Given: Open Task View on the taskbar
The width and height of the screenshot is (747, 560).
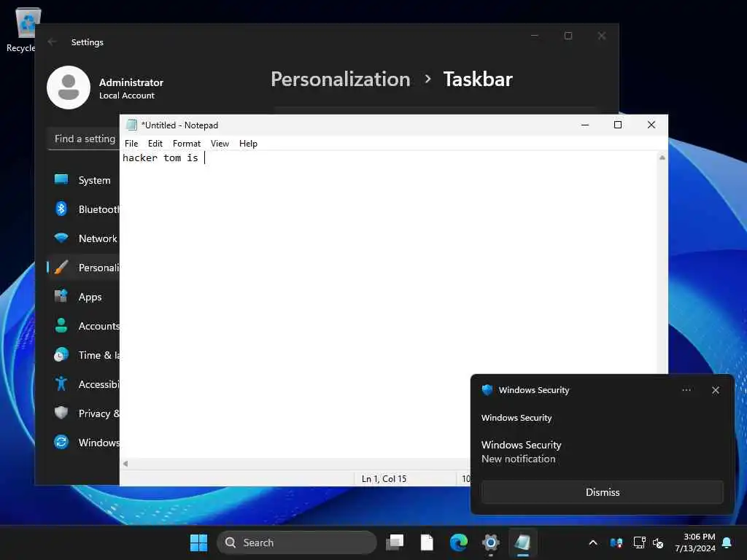Looking at the screenshot, I should (x=395, y=542).
